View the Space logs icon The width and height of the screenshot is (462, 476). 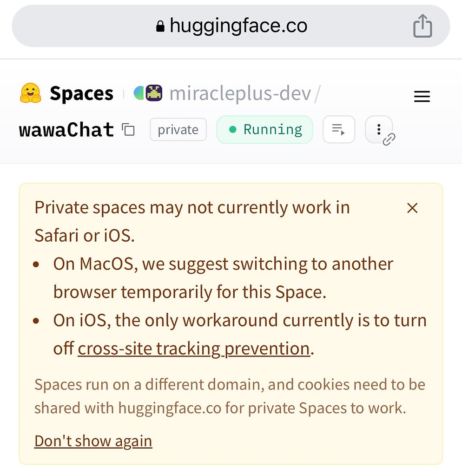[339, 130]
